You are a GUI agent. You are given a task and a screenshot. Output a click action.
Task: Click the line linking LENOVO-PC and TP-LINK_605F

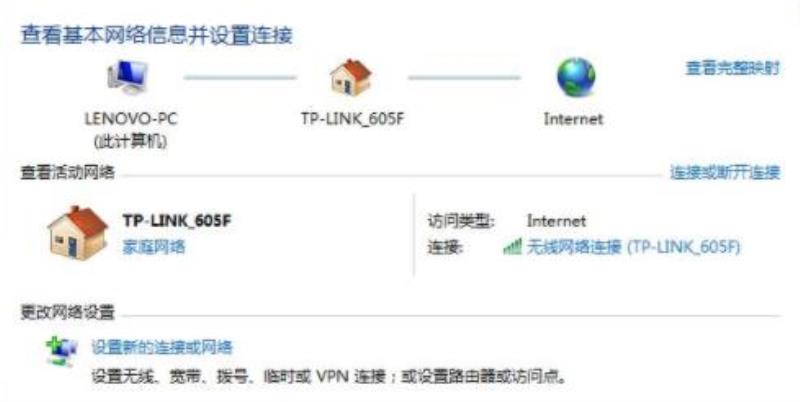tap(240, 78)
